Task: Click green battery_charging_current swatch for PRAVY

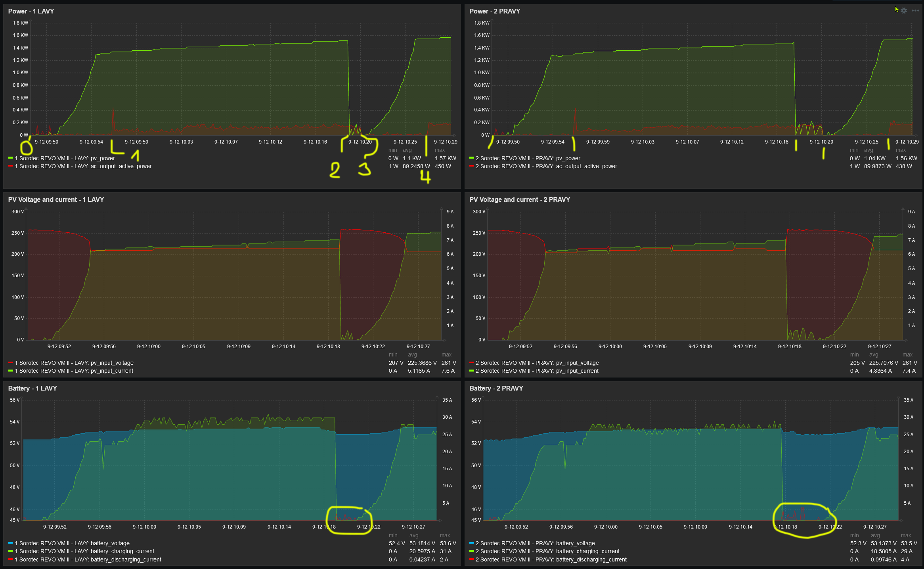Action: 472,551
